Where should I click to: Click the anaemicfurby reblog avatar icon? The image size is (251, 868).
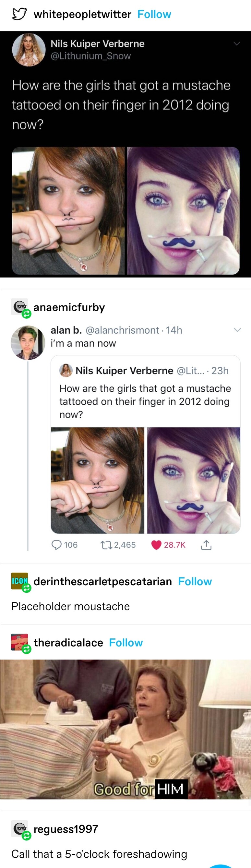tap(19, 307)
